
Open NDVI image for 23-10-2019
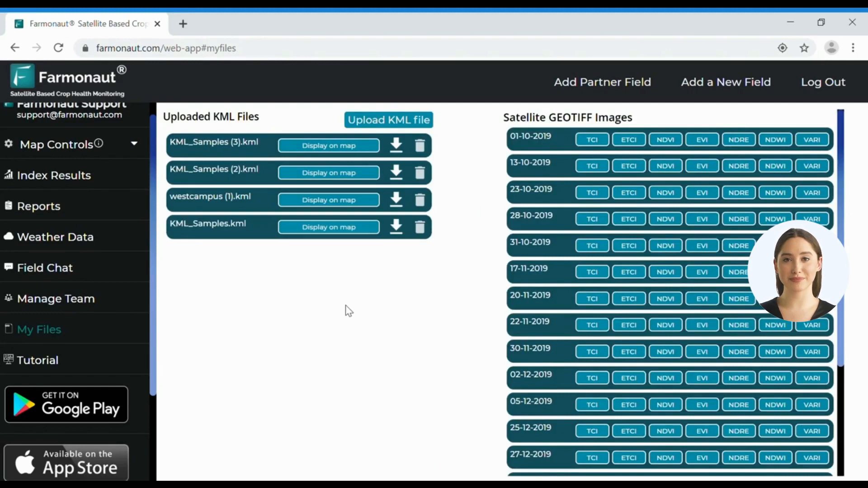point(665,192)
